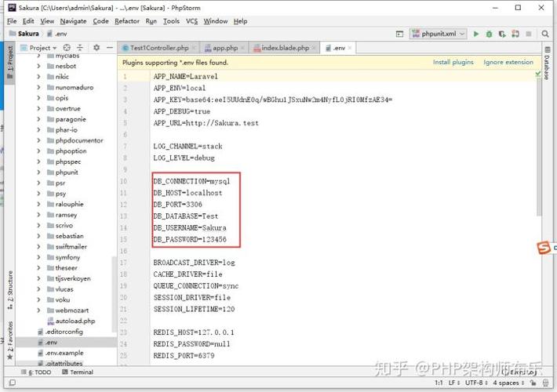557x392 pixels.
Task: Click the tool windows toggle icon in status bar corner
Action: [x=12, y=383]
